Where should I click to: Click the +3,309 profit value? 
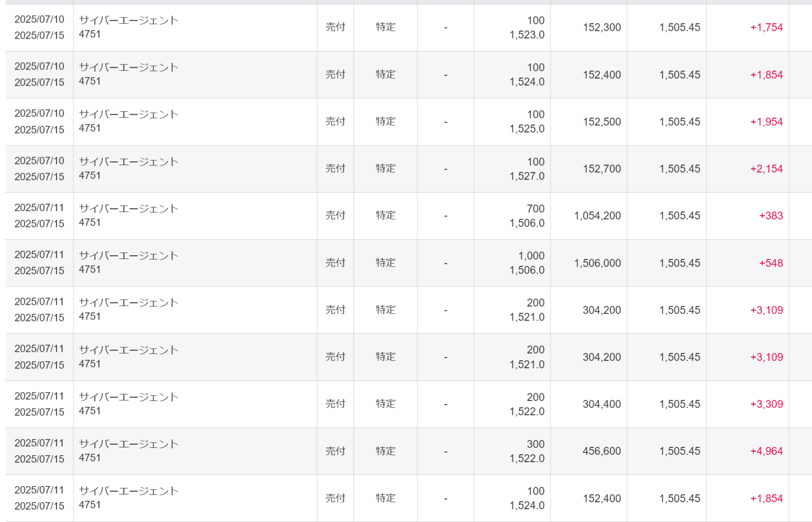click(766, 404)
